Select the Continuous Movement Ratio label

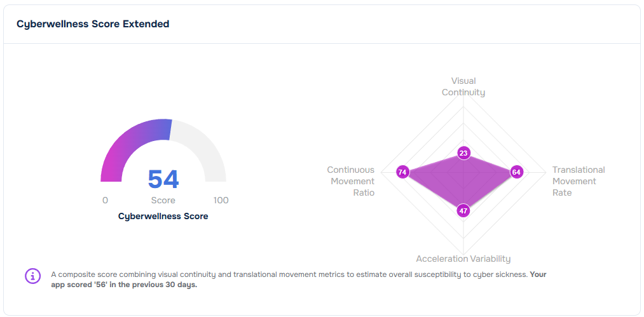[x=351, y=181]
